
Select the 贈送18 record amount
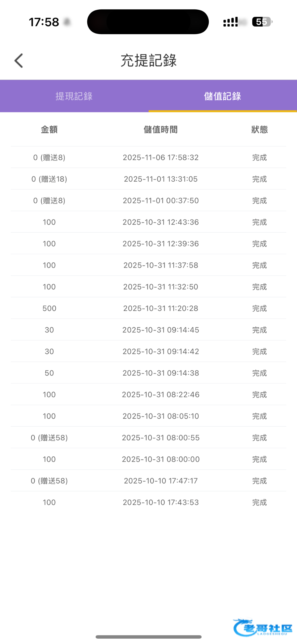[49, 179]
